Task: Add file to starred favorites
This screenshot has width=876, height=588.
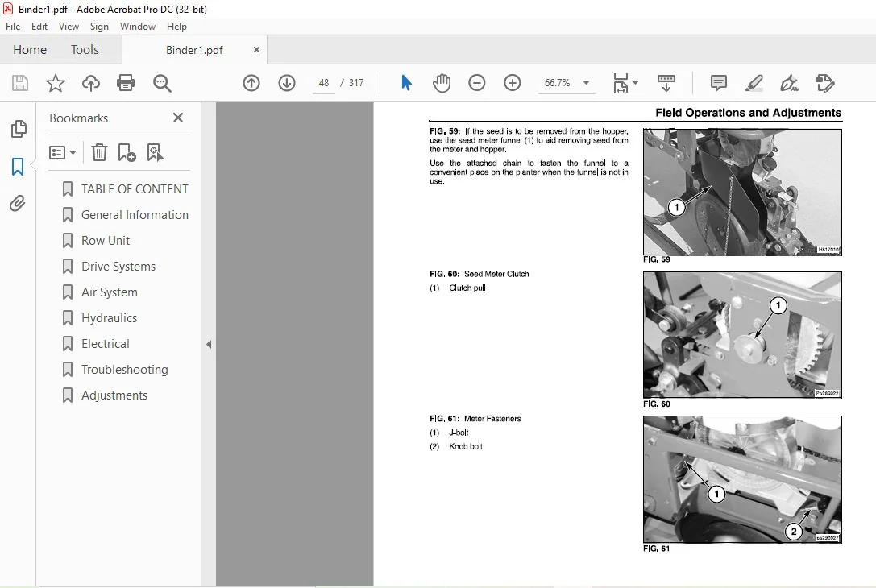Action: tap(56, 83)
